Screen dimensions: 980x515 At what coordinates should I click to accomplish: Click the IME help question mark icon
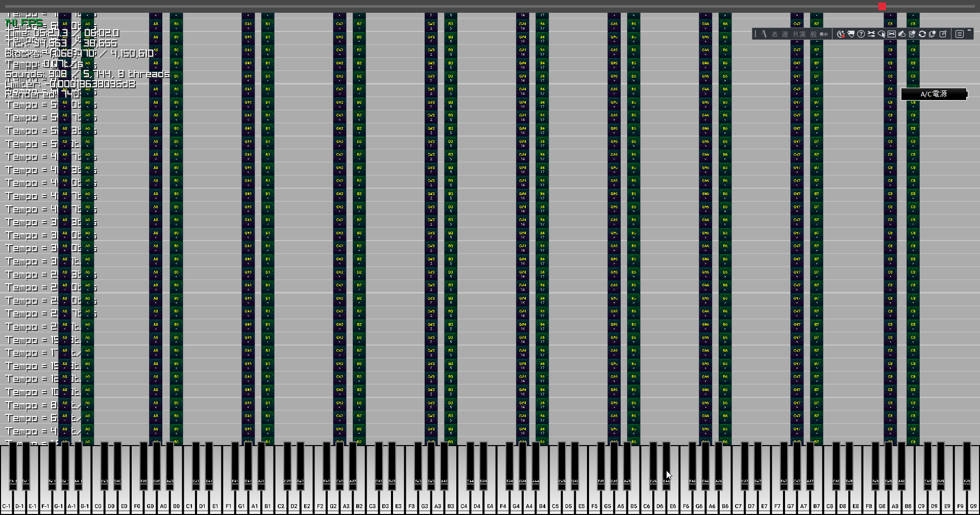(x=861, y=34)
